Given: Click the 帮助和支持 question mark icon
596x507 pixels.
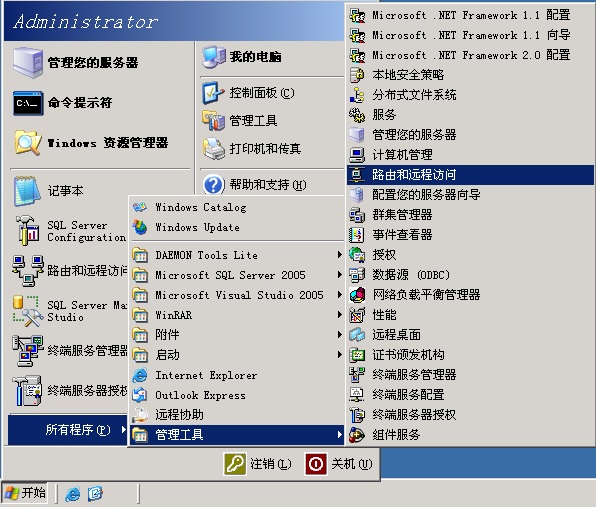Looking at the screenshot, I should coord(213,185).
